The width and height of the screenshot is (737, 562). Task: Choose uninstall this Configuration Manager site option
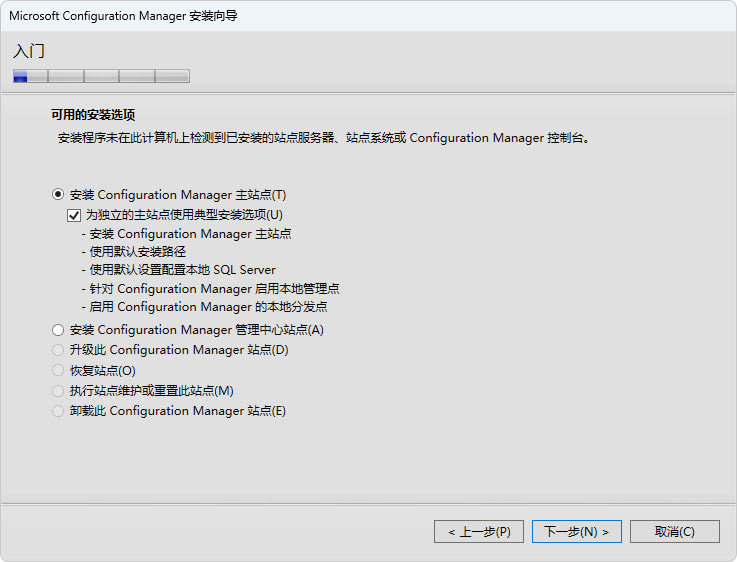coord(58,411)
